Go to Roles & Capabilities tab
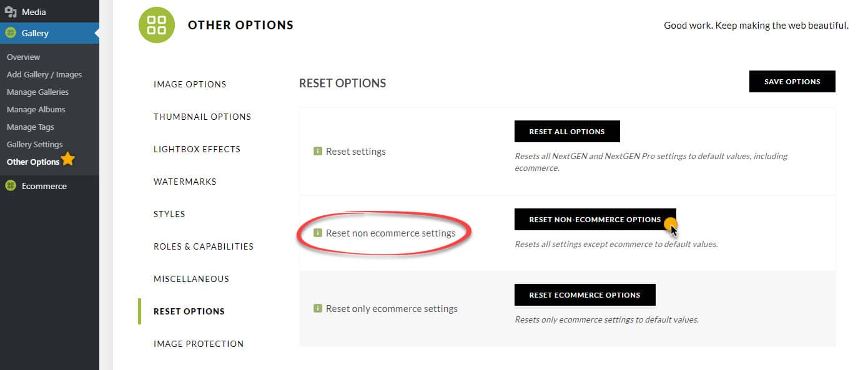This screenshot has height=370, width=868. [204, 246]
